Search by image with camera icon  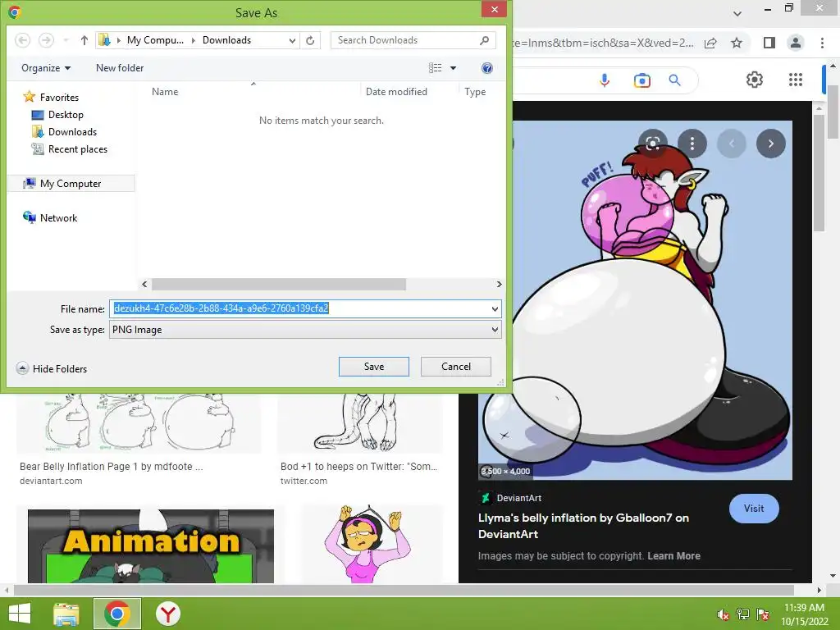tap(641, 80)
